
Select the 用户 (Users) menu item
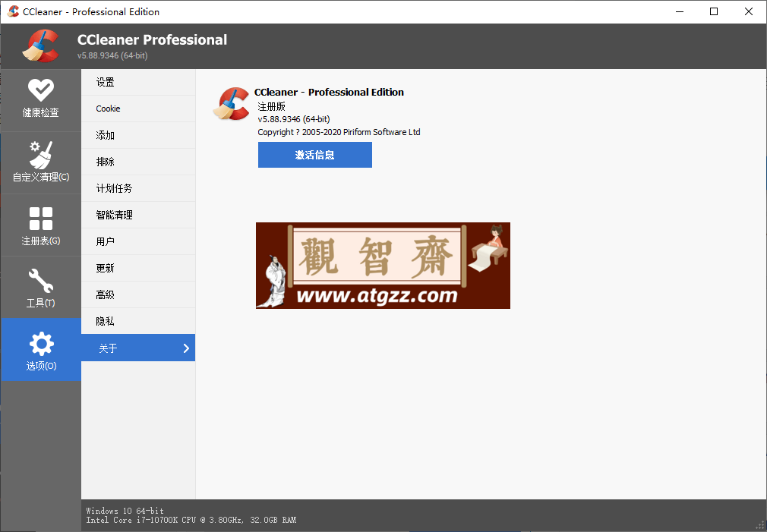pos(138,241)
